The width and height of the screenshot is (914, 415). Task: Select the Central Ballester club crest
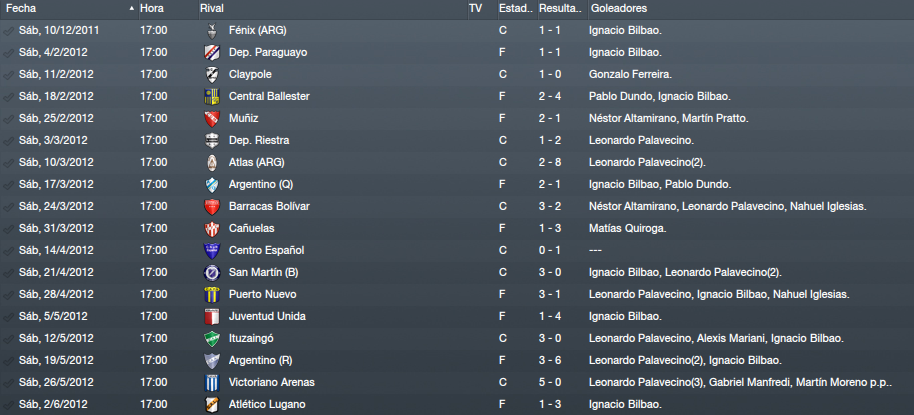click(212, 97)
